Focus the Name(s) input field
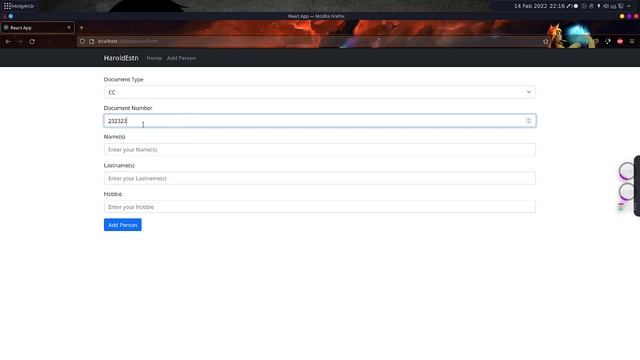The image size is (640, 360). click(x=320, y=150)
